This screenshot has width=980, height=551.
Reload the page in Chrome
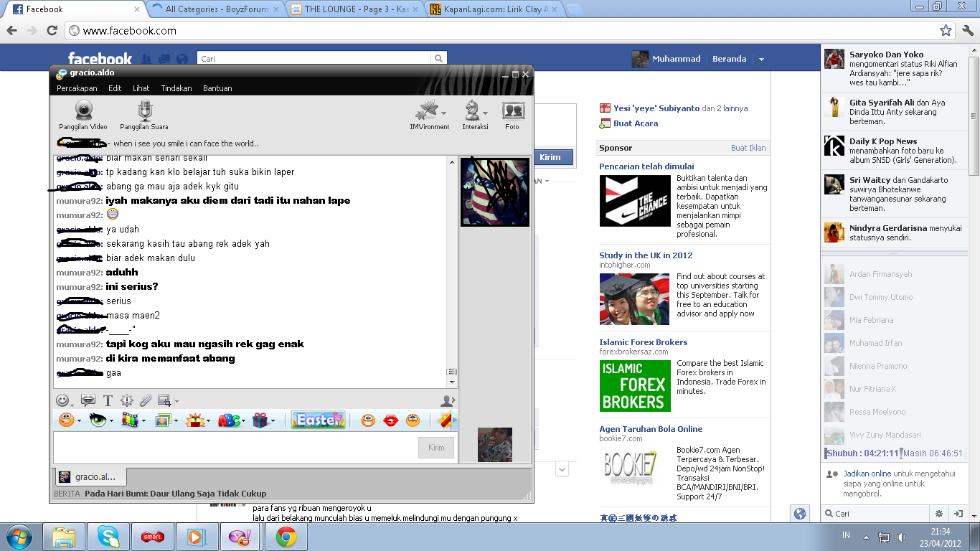(52, 30)
